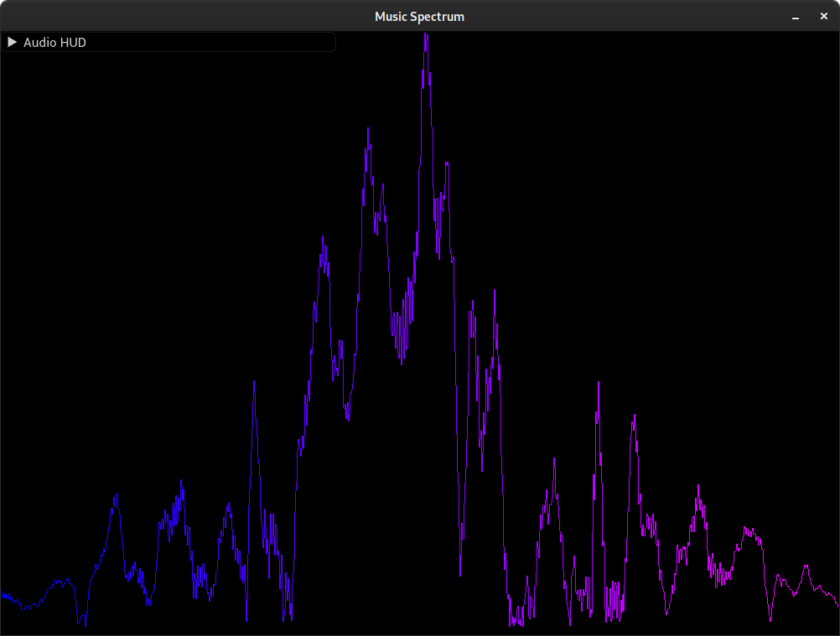This screenshot has height=636, width=840.
Task: Expand the Audio HUD disclosure triangle
Action: point(13,42)
